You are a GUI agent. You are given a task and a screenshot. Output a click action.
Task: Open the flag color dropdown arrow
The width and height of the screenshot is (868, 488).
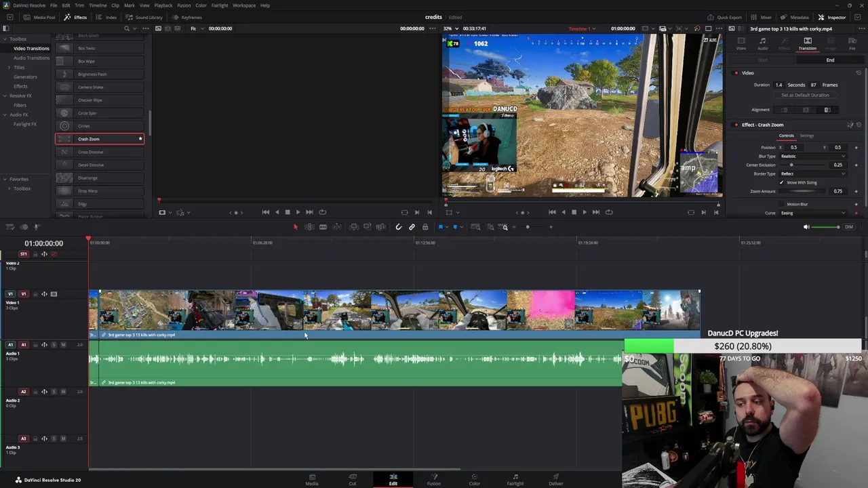coord(446,227)
